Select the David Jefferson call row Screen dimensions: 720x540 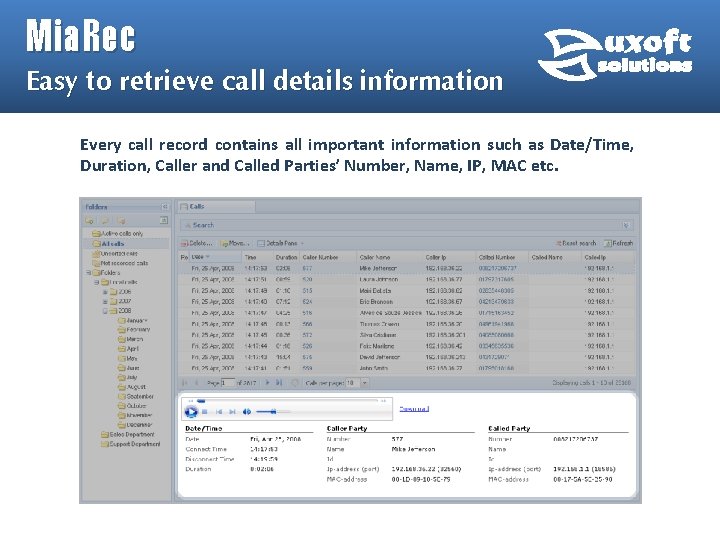tap(406, 357)
